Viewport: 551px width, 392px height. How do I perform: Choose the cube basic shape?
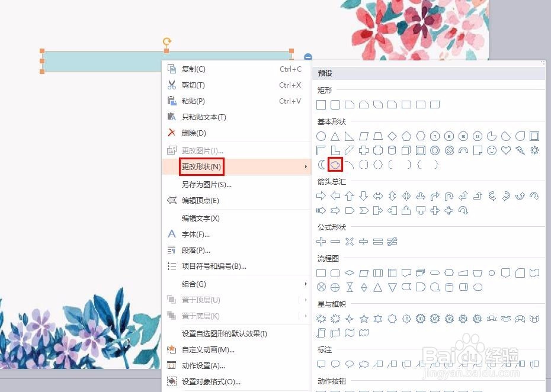pyautogui.click(x=406, y=150)
